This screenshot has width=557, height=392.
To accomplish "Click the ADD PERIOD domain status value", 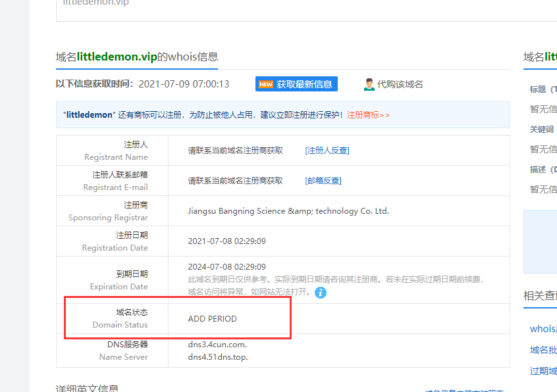I will (212, 318).
